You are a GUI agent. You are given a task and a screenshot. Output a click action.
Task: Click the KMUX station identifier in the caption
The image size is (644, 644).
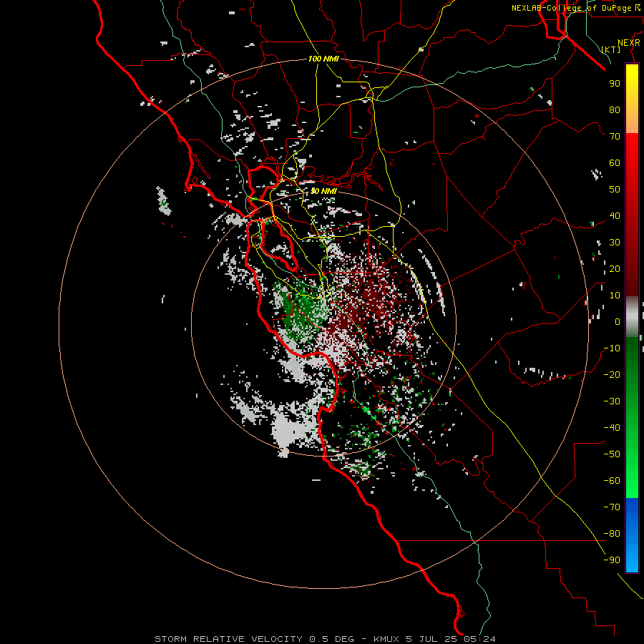pyautogui.click(x=386, y=639)
